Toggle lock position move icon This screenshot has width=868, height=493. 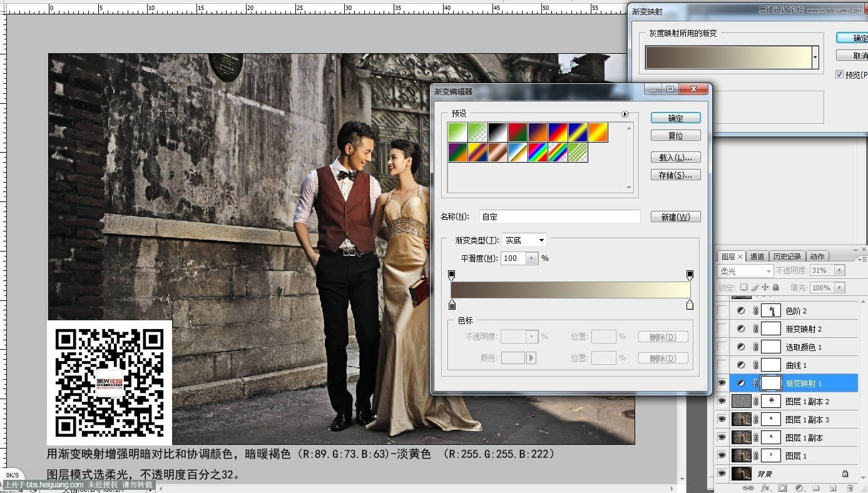coord(765,288)
